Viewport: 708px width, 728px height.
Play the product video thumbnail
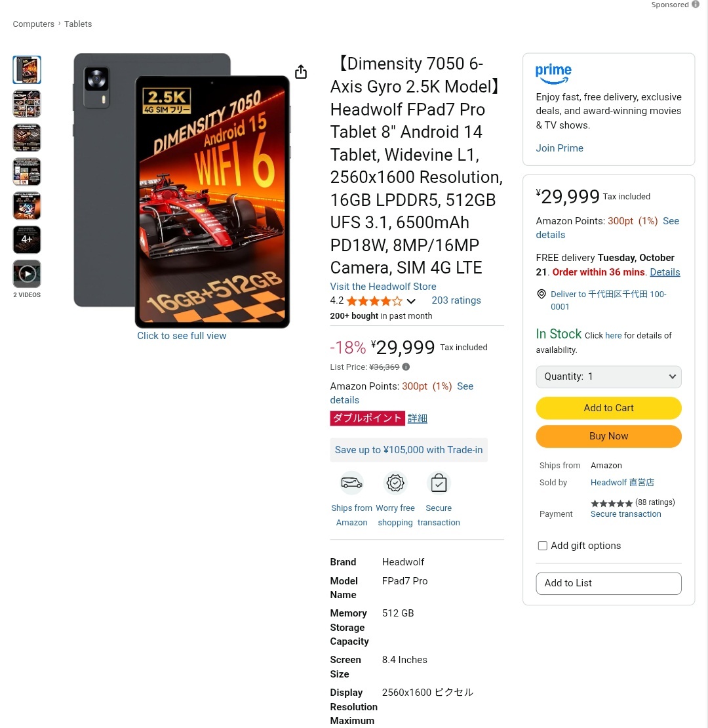click(x=27, y=274)
